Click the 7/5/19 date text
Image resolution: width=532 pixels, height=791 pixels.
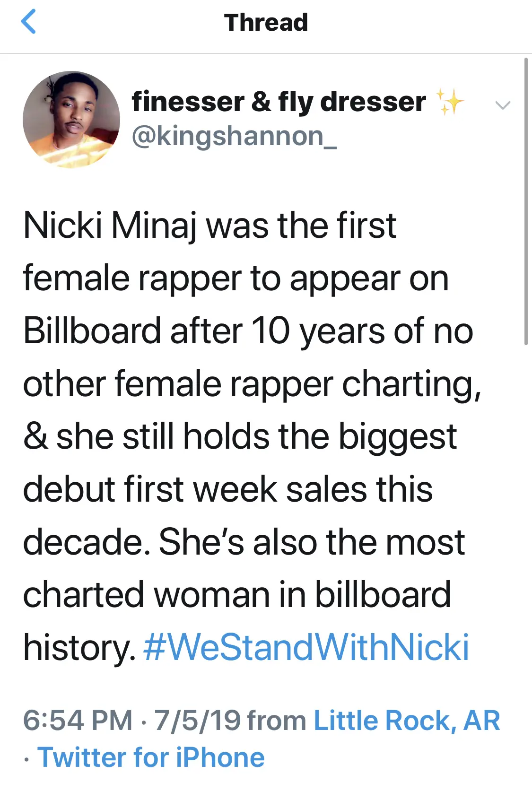pos(197,721)
